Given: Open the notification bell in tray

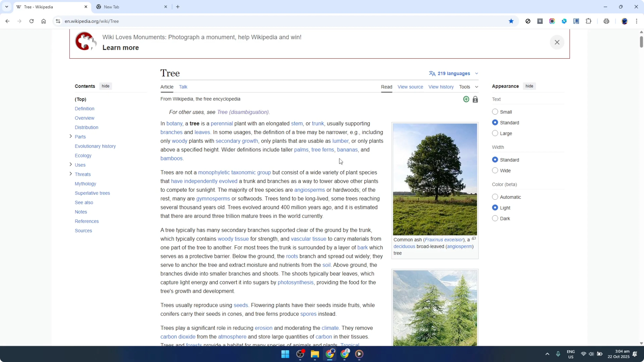Looking at the screenshot, I should coord(635,354).
